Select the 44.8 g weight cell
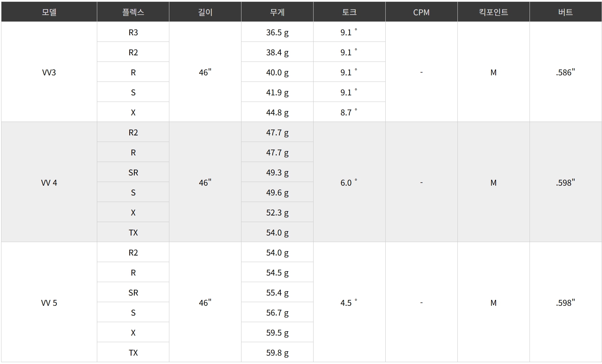This screenshot has height=364, width=602. coord(277,112)
